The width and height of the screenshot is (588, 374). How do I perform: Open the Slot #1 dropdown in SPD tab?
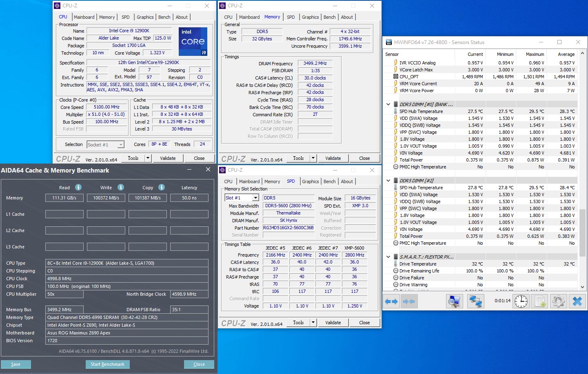coord(255,198)
